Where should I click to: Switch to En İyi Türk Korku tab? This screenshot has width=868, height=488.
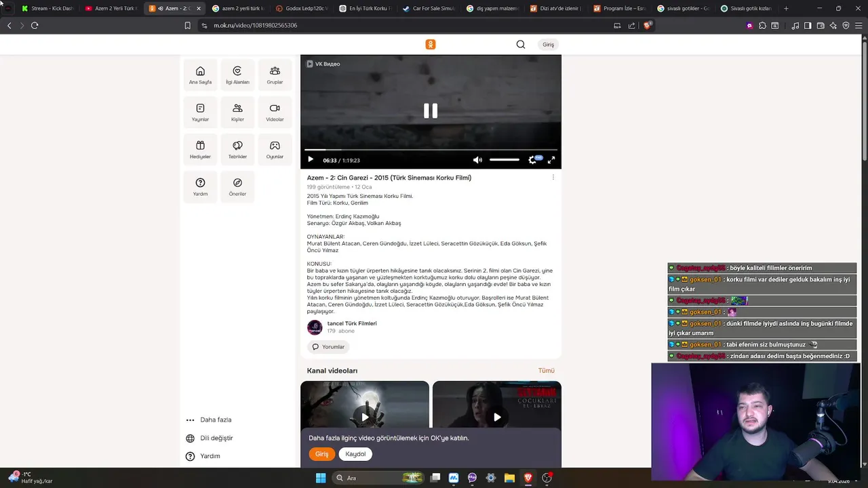365,9
